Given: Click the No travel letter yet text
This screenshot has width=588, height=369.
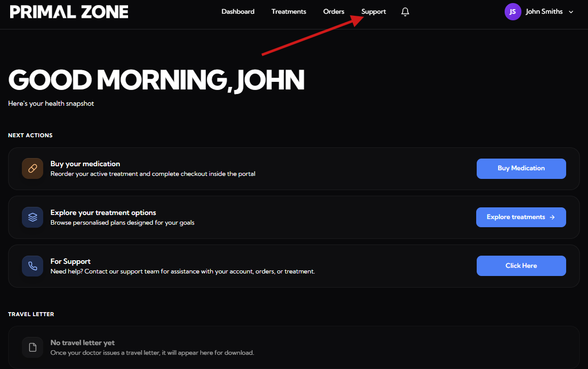Looking at the screenshot, I should [x=82, y=343].
